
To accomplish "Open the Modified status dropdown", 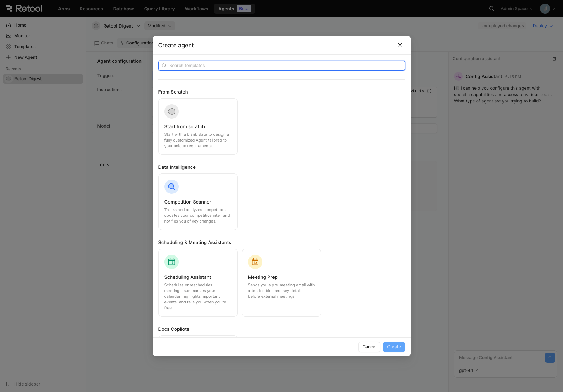I will (160, 26).
